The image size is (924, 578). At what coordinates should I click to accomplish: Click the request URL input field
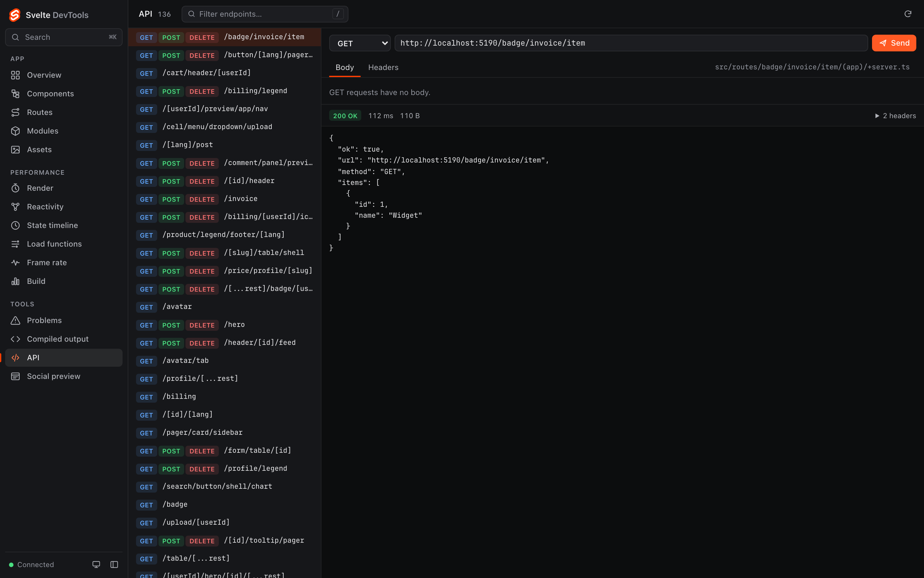pos(631,43)
